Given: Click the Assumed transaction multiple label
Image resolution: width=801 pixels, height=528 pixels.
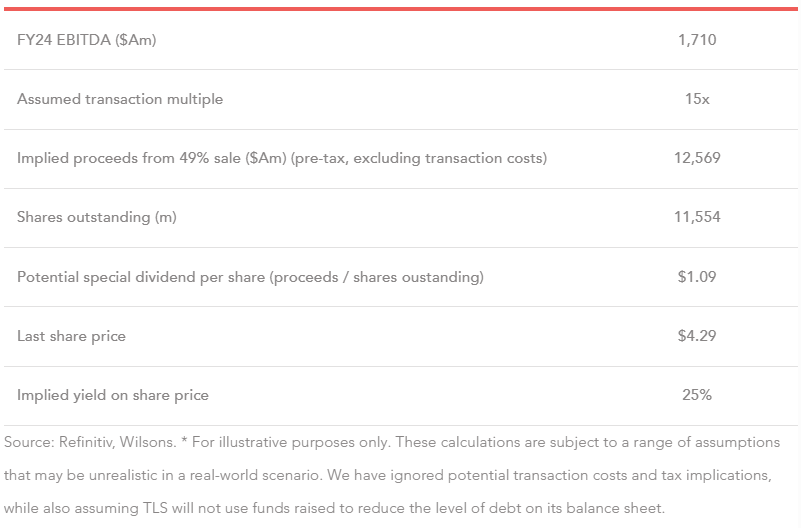Looking at the screenshot, I should (120, 99).
